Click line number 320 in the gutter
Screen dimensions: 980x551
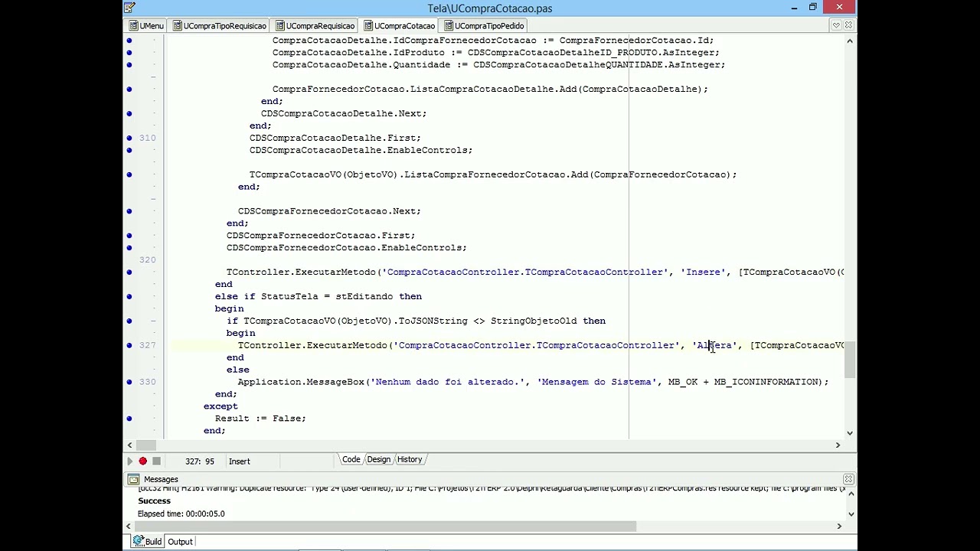click(x=147, y=260)
